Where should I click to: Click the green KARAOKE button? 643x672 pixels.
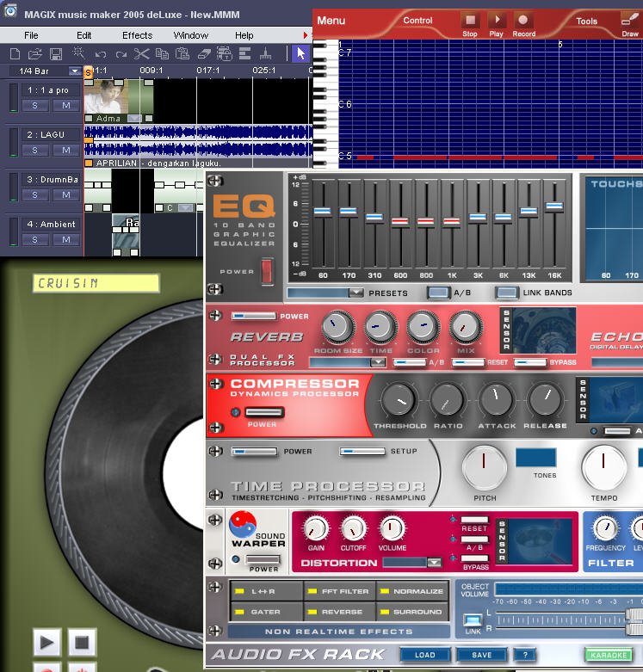click(609, 655)
